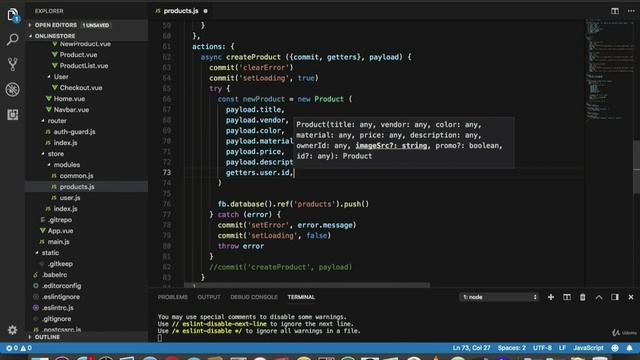Screen dimensions: 640x360
Task: Switch to the Output tab
Action: point(209,297)
